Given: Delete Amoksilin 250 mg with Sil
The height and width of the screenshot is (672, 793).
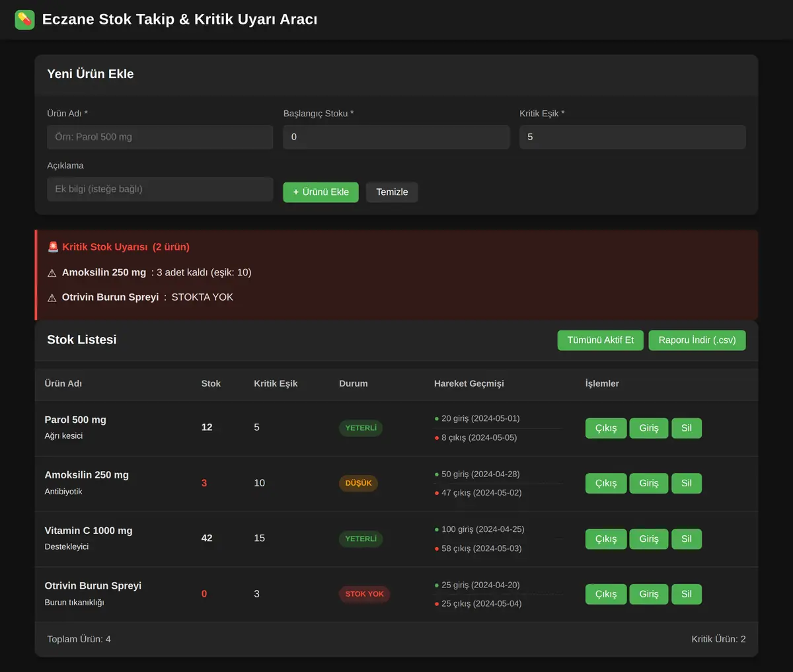Looking at the screenshot, I should (x=687, y=483).
